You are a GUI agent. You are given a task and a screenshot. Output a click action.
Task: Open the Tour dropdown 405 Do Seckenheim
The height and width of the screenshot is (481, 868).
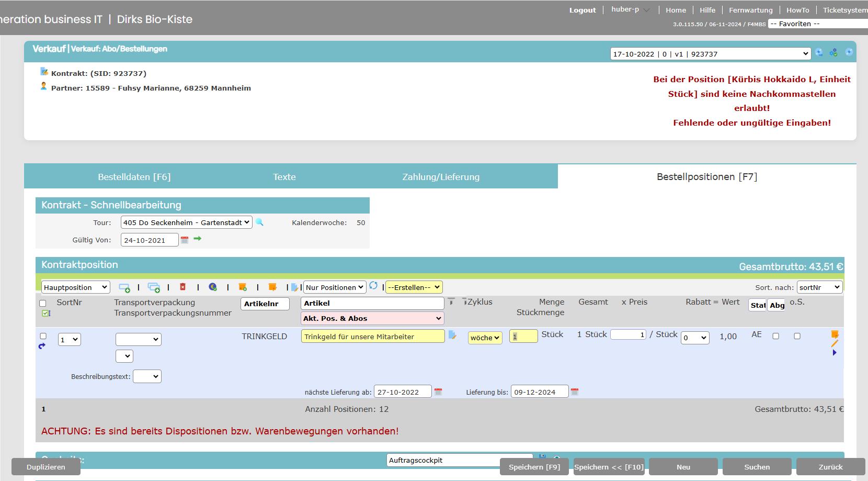click(x=186, y=222)
